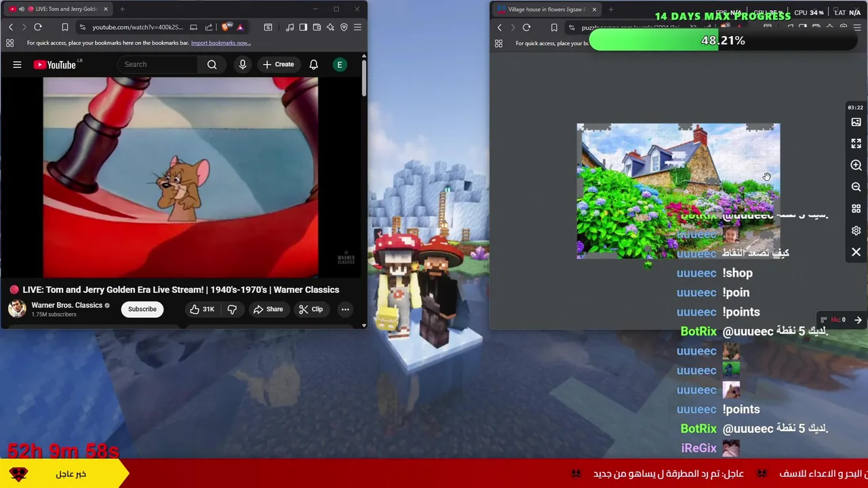Reload the jigsaw puzzle page

[x=526, y=28]
